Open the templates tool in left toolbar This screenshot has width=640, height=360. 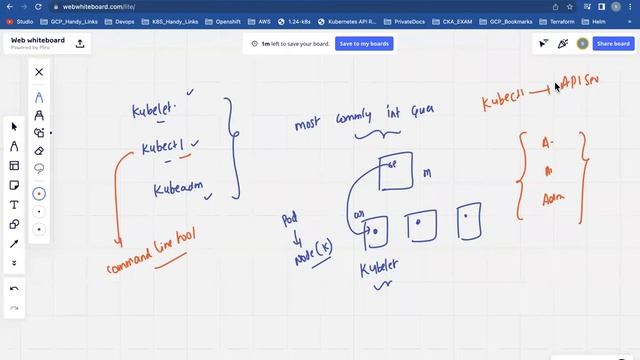point(14,165)
